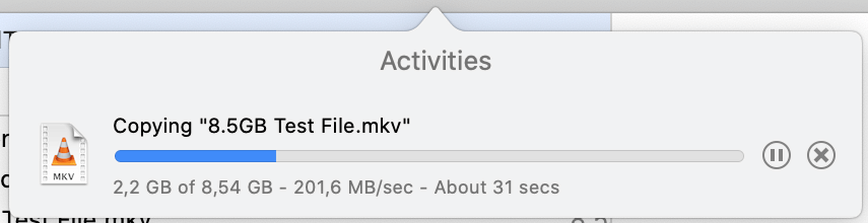The image size is (868, 223).
Task: Select the Test File.mkv row behind popover
Action: pos(78,219)
